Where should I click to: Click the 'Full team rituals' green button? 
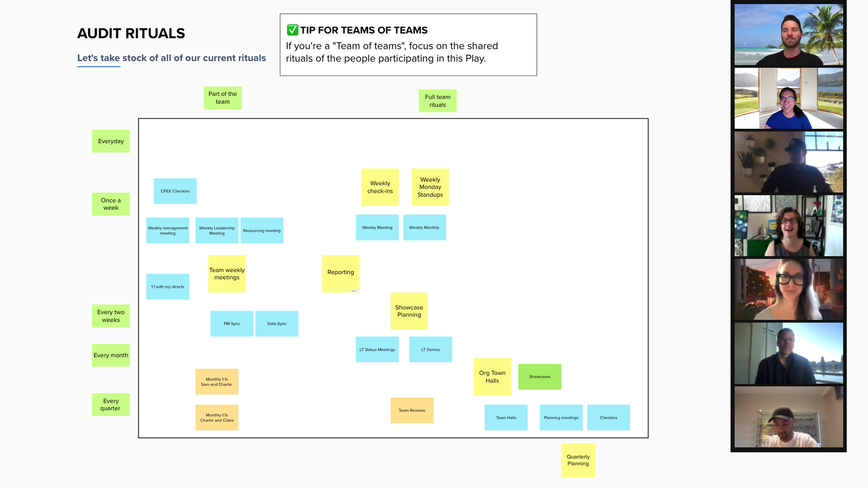click(x=438, y=101)
